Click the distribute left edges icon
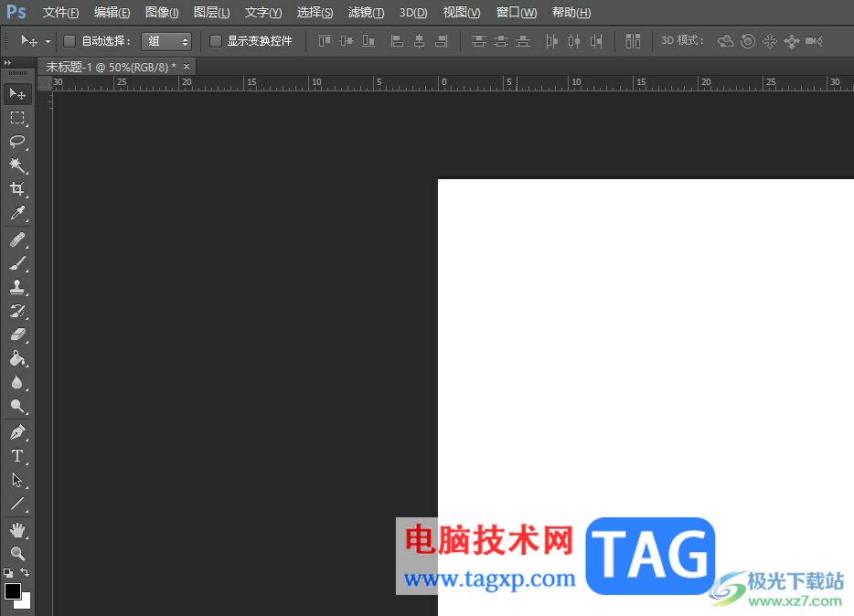This screenshot has width=854, height=616. (x=551, y=41)
